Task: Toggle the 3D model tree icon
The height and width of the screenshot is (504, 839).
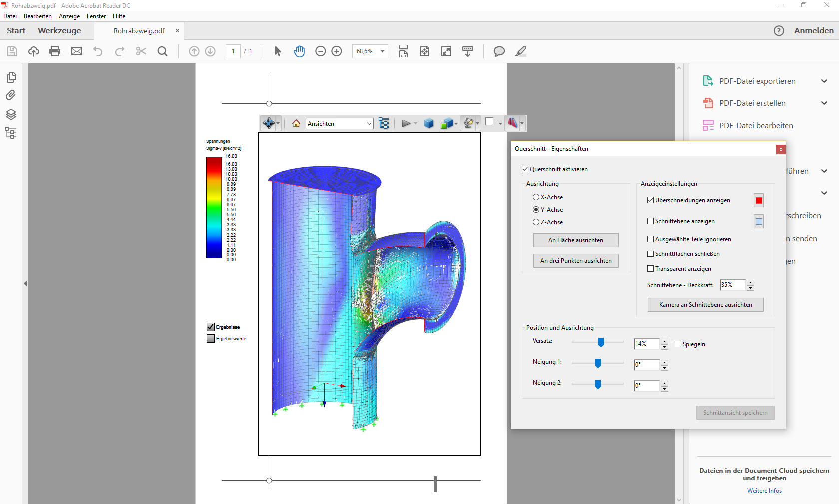Action: click(384, 123)
